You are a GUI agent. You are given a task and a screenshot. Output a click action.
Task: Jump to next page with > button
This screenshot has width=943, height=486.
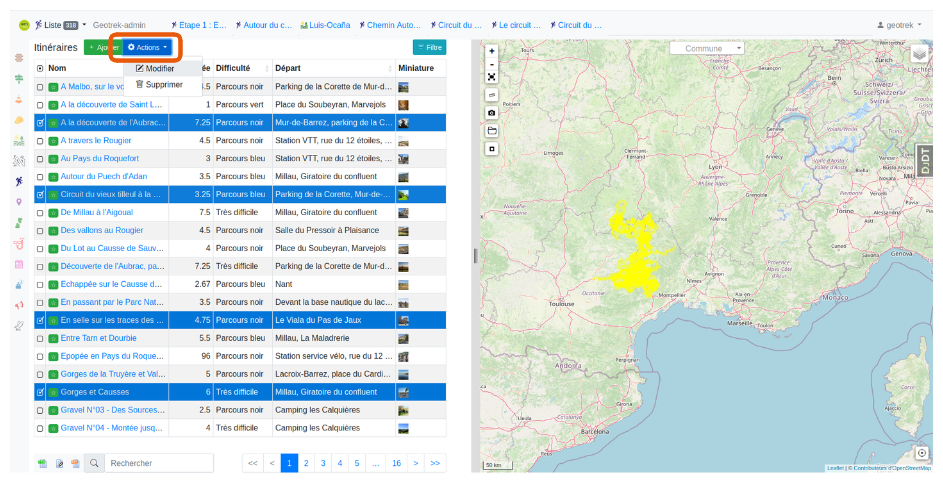pyautogui.click(x=416, y=463)
